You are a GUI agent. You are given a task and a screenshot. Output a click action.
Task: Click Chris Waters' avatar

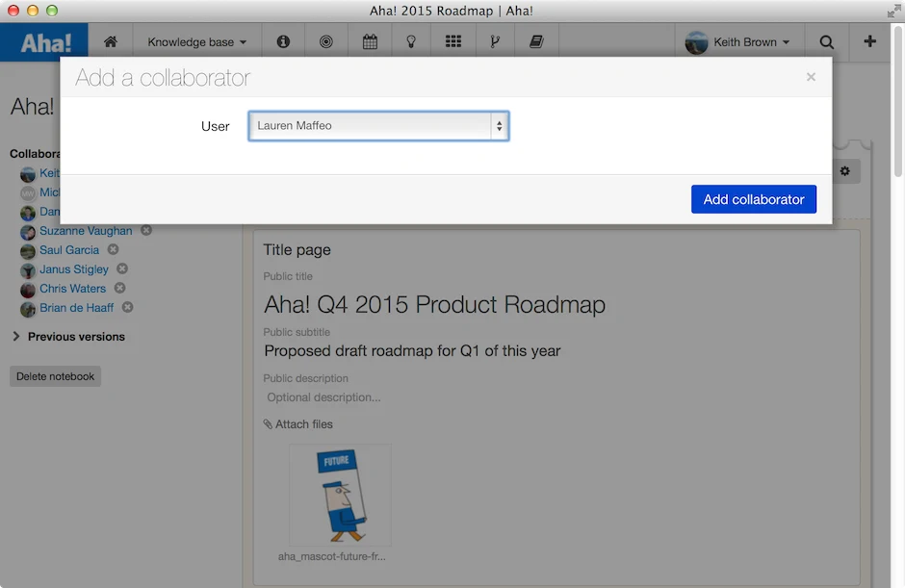[28, 290]
